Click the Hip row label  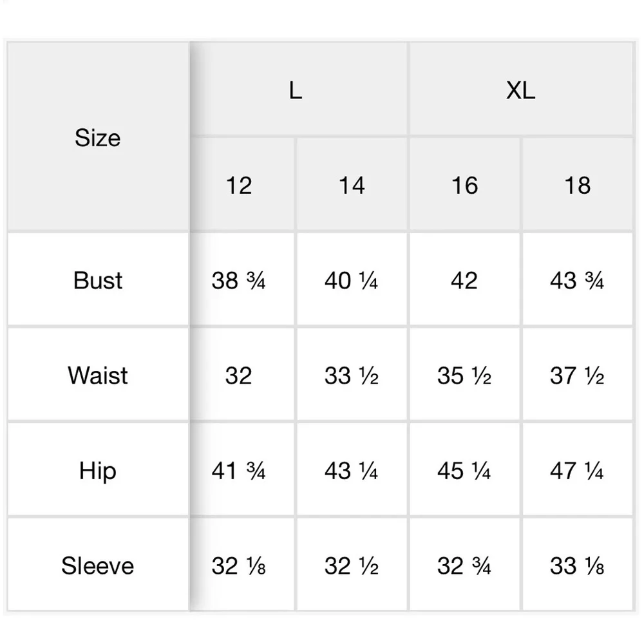(x=98, y=469)
